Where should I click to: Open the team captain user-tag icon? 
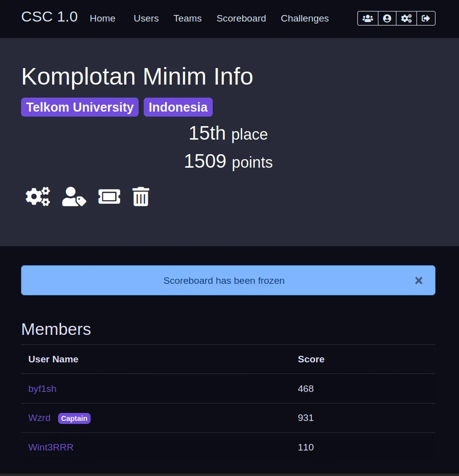[x=74, y=197]
